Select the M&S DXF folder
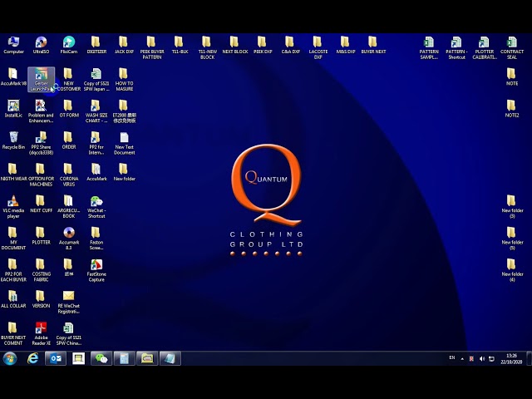 pyautogui.click(x=346, y=45)
